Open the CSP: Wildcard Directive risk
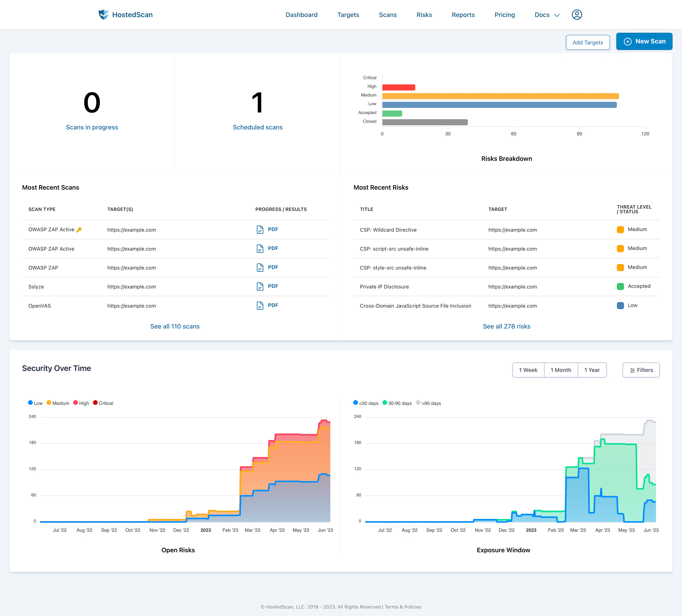The height and width of the screenshot is (616, 682). pos(388,230)
